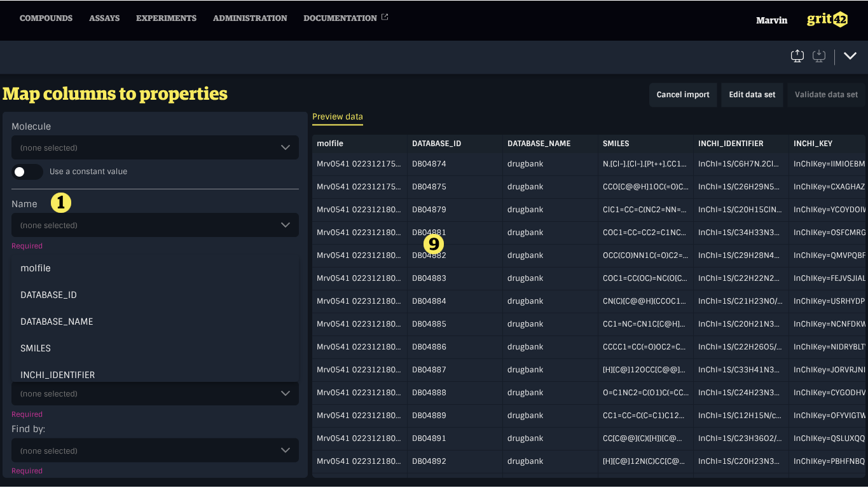The height and width of the screenshot is (488, 868).
Task: Click the DB04888 cell
Action: 455,393
